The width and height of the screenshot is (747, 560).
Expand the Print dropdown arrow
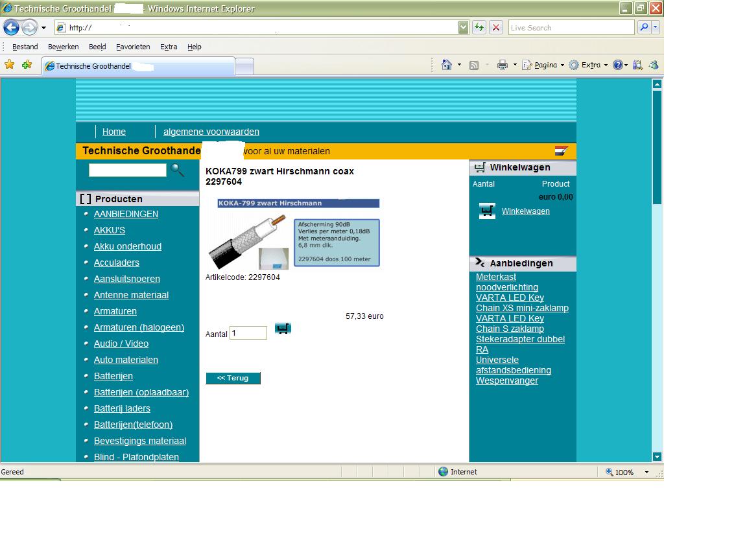click(515, 65)
